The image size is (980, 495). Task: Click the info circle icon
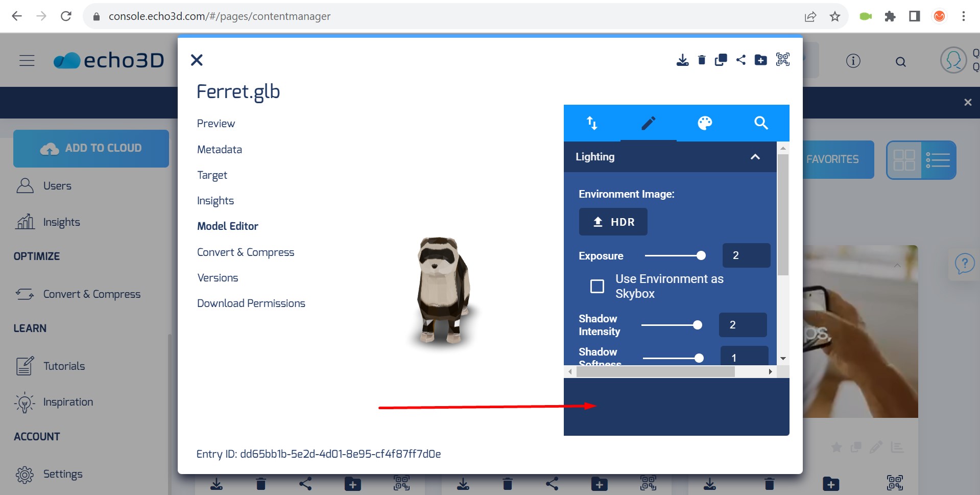[x=853, y=61]
